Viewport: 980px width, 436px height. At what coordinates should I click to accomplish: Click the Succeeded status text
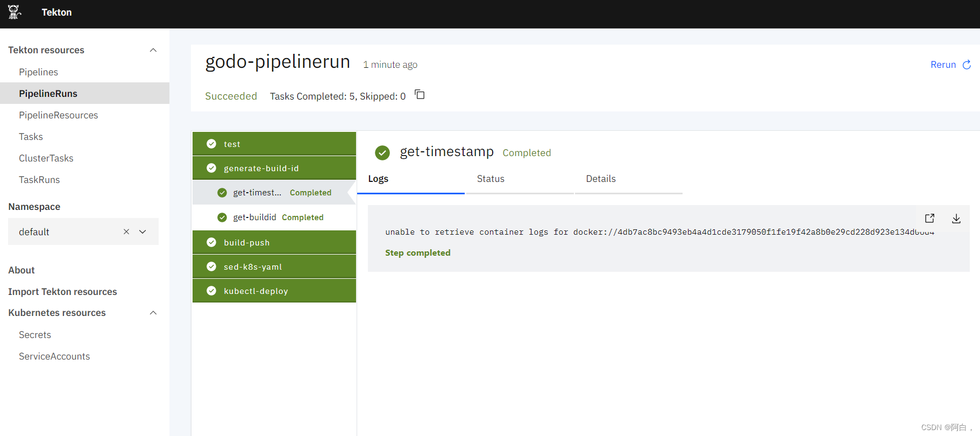point(231,96)
